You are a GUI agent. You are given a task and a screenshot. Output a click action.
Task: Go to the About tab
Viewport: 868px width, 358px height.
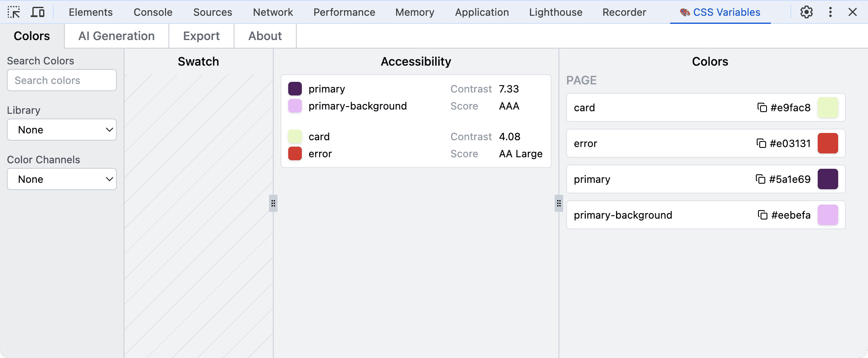(x=265, y=36)
